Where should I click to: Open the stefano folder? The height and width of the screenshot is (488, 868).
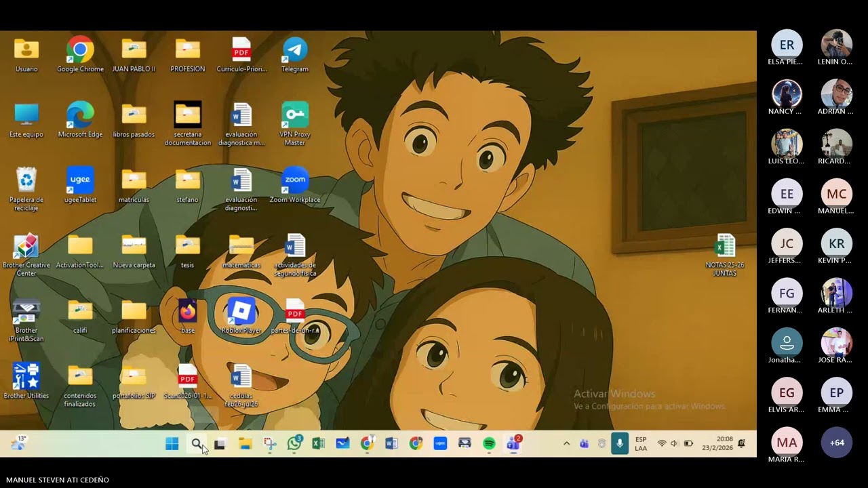pyautogui.click(x=188, y=185)
